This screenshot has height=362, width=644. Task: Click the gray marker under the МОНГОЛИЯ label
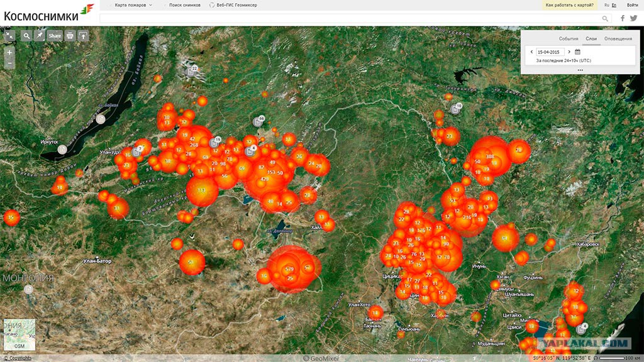pos(28,289)
